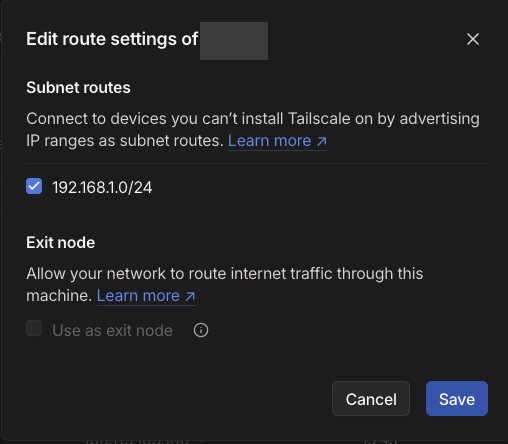Save the route settings

point(457,399)
